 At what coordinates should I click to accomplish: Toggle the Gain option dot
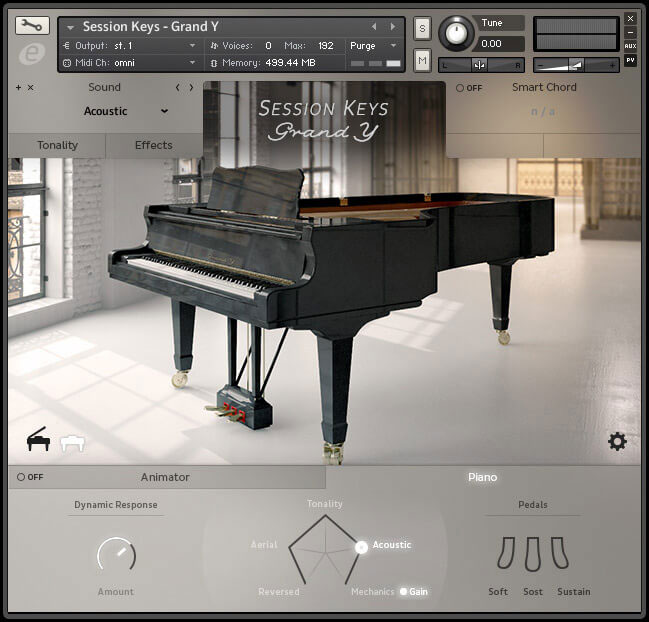pyautogui.click(x=404, y=591)
